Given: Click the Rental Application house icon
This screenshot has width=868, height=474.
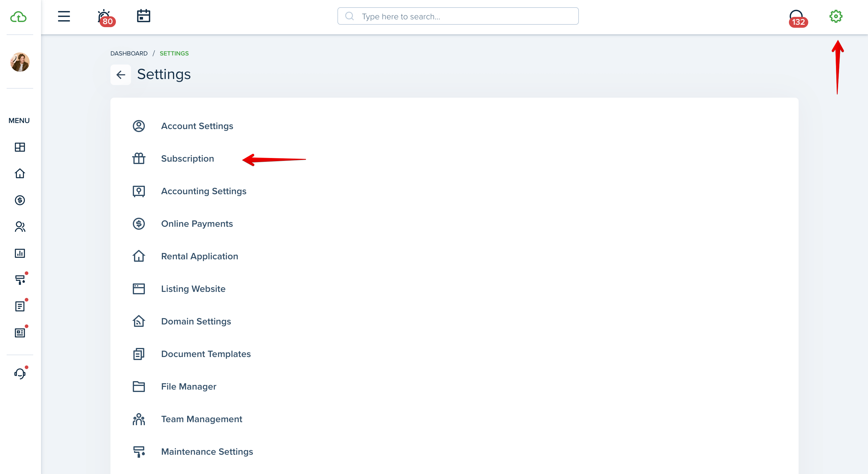Looking at the screenshot, I should tap(139, 256).
